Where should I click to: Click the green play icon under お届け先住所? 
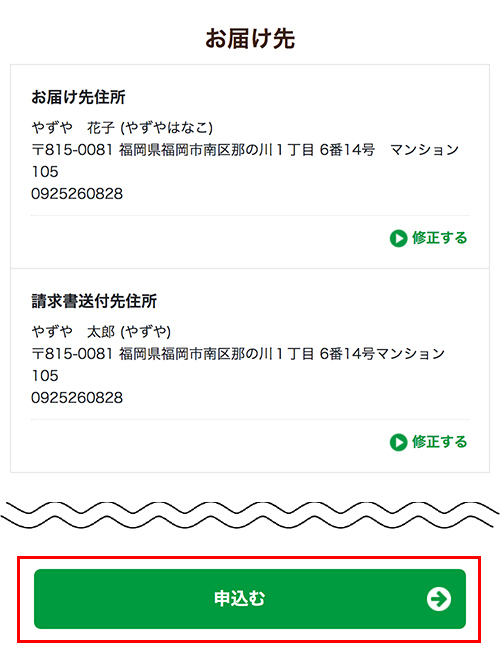(x=398, y=238)
